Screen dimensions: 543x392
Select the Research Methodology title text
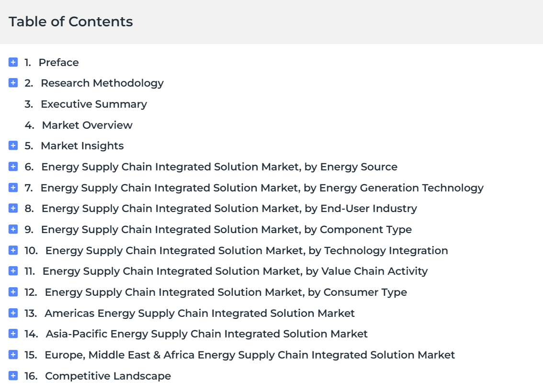[x=102, y=83]
